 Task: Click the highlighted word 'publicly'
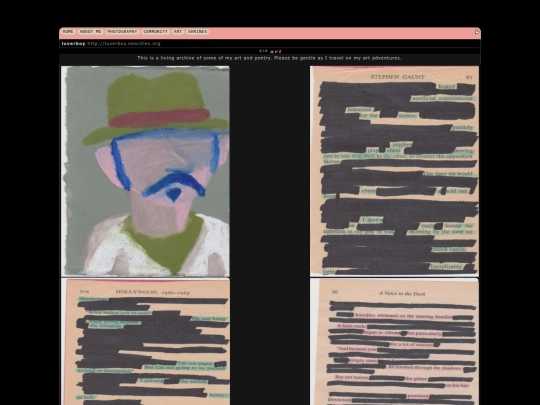tap(463, 127)
